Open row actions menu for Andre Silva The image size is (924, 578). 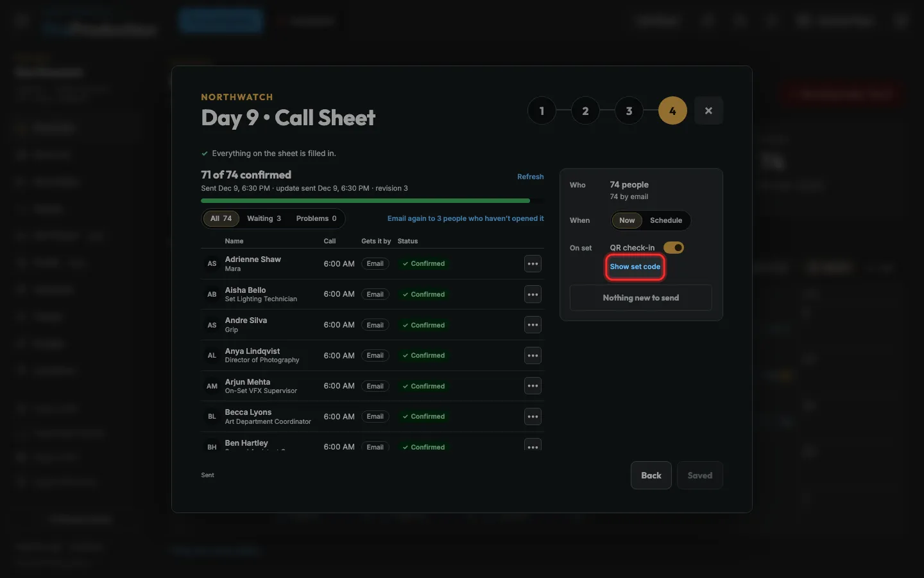533,325
